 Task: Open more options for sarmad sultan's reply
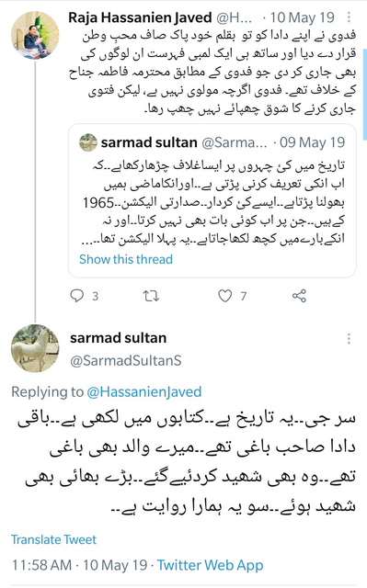pos(349,339)
